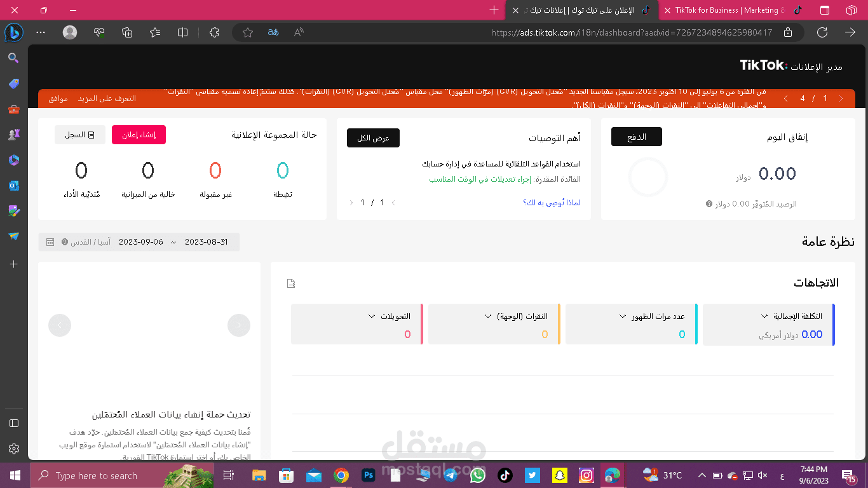Screen dimensions: 868x488
Task: View site information lock icon
Action: coord(788,32)
